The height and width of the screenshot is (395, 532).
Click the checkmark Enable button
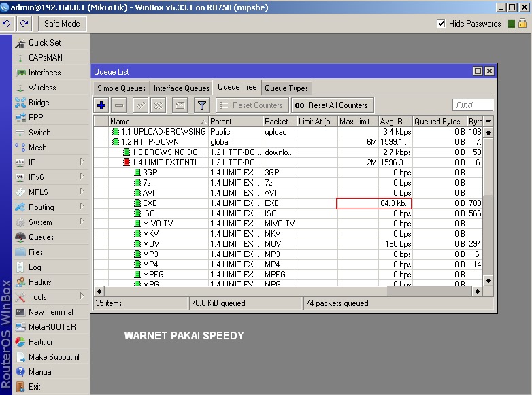(140, 105)
